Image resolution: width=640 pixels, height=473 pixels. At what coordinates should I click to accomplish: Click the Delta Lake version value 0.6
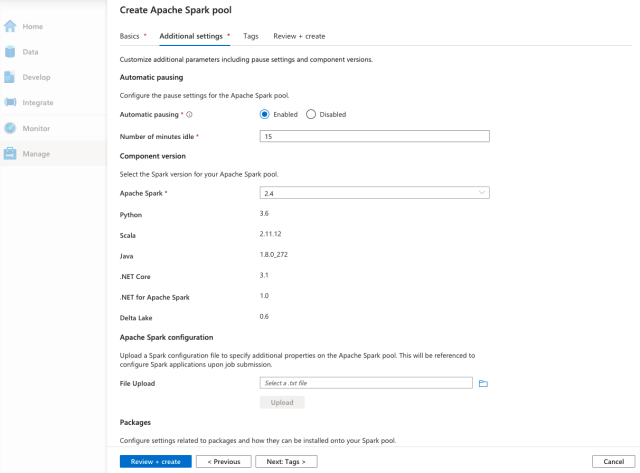[x=264, y=316]
